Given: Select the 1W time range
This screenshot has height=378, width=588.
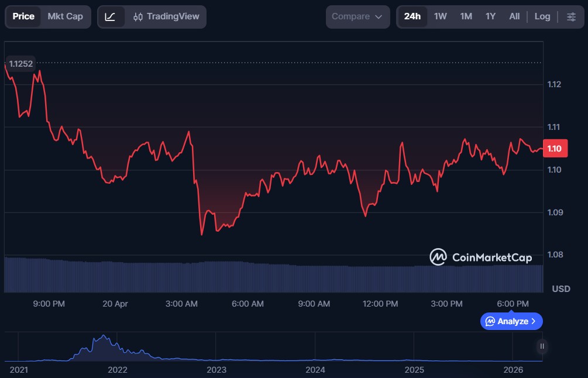Looking at the screenshot, I should coord(440,16).
